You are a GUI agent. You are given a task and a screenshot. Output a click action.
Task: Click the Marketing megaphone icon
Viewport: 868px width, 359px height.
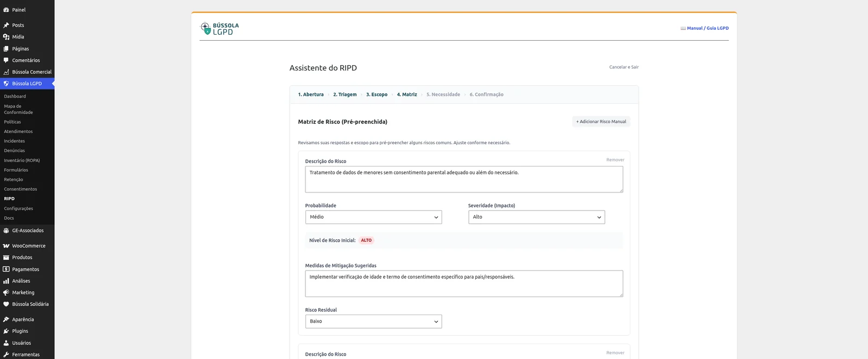6,292
